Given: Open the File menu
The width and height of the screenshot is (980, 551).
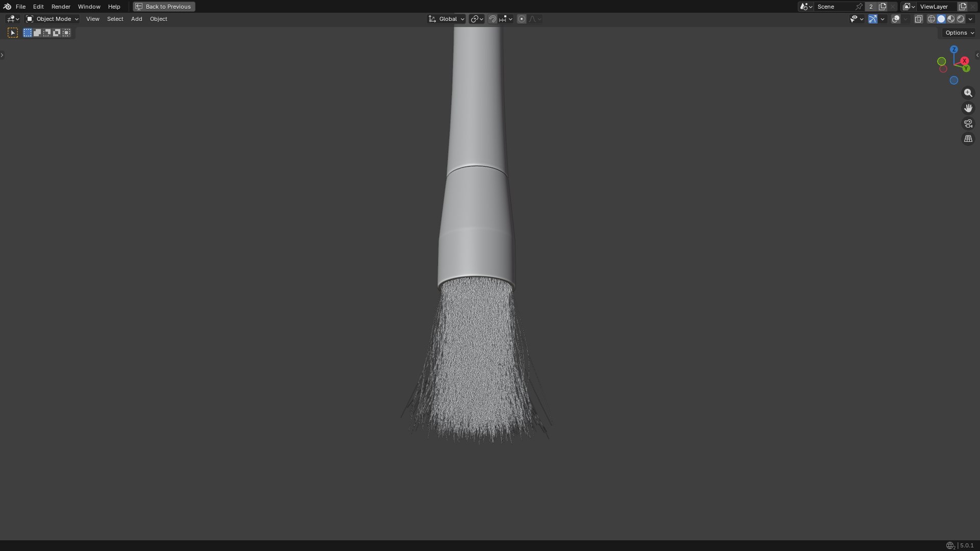Looking at the screenshot, I should click(20, 7).
